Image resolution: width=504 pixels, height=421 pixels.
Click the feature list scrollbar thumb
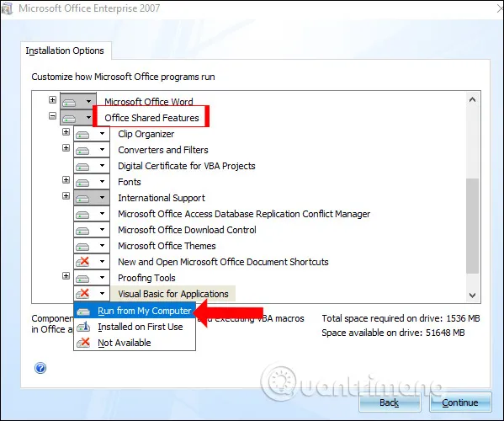pos(473,226)
